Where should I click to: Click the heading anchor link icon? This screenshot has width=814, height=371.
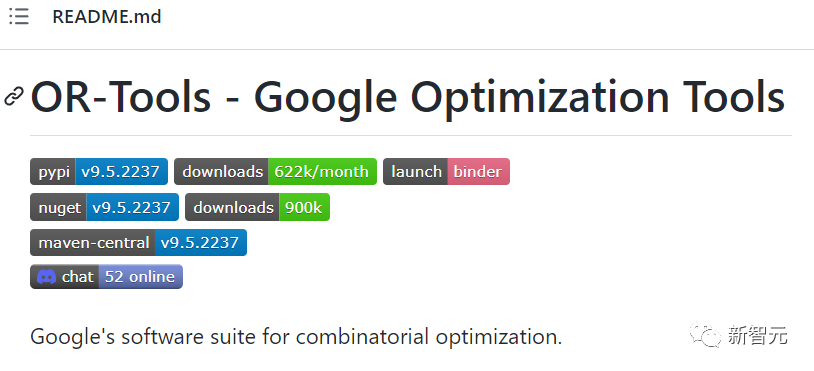point(14,97)
